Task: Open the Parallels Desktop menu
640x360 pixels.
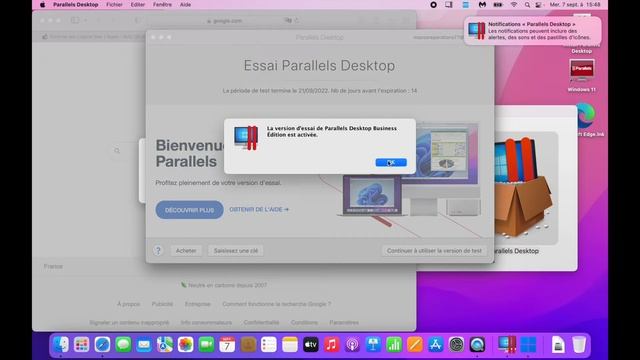Action: [76, 4]
